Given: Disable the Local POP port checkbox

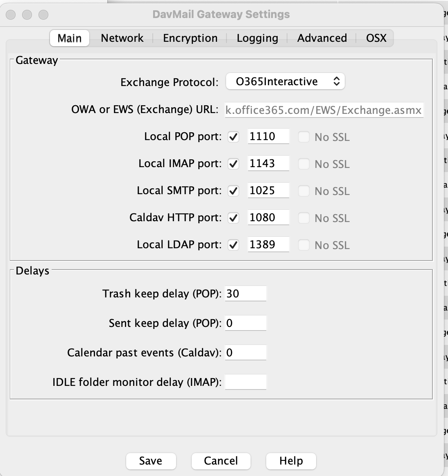Looking at the screenshot, I should point(233,136).
